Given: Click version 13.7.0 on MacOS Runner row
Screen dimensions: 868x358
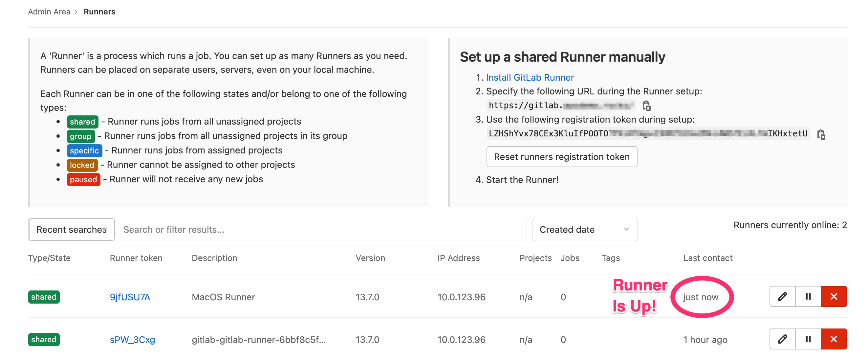Looking at the screenshot, I should coord(367,297).
